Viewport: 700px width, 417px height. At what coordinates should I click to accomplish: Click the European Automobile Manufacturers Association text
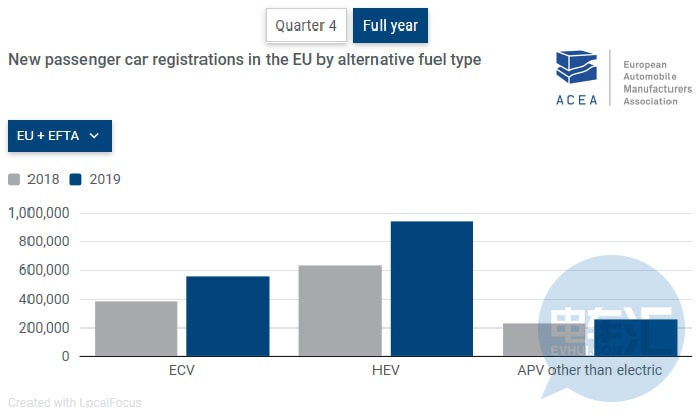[x=656, y=82]
